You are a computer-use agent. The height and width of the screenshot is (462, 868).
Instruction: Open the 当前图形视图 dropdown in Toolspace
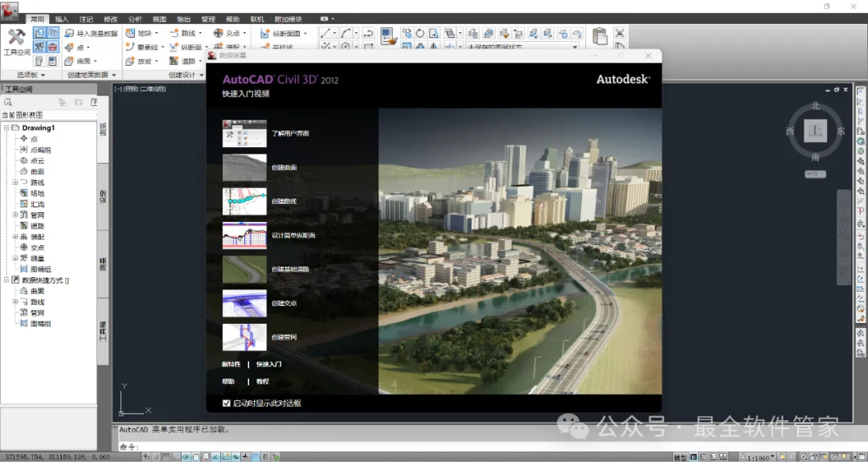49,115
